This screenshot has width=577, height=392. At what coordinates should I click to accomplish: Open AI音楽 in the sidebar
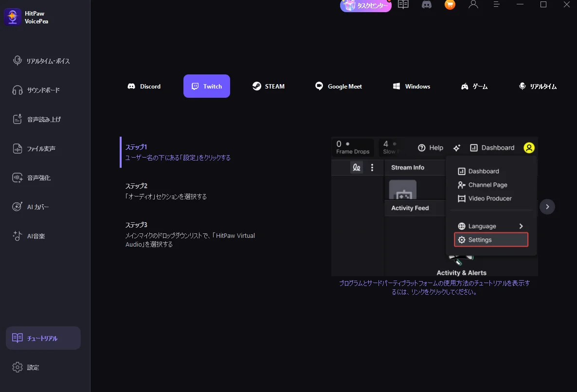click(x=43, y=236)
